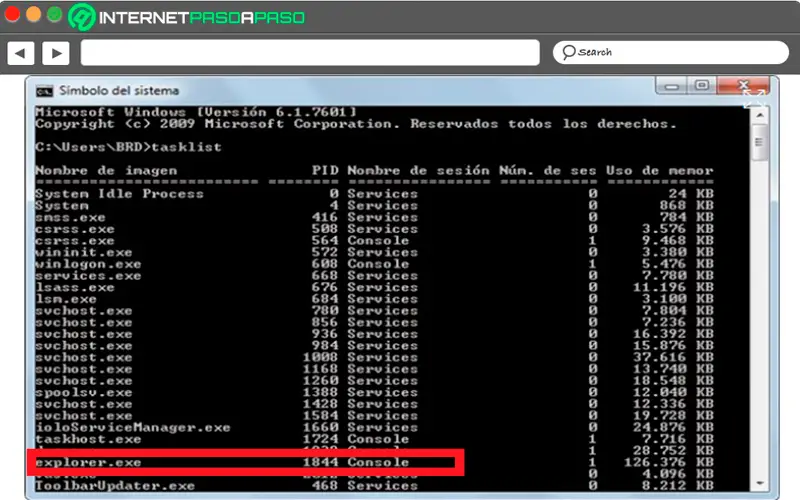Click the 'Nombre de sesión' column header

(418, 170)
